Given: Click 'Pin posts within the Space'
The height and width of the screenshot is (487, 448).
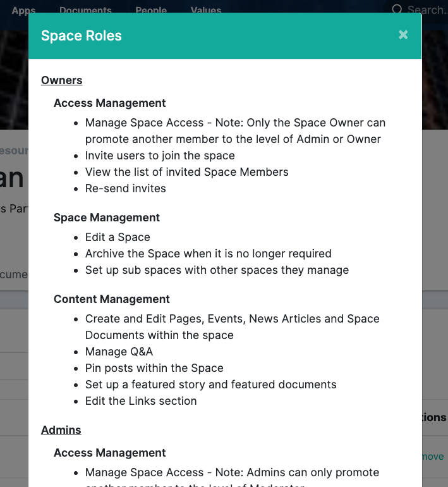Looking at the screenshot, I should pos(155,368).
